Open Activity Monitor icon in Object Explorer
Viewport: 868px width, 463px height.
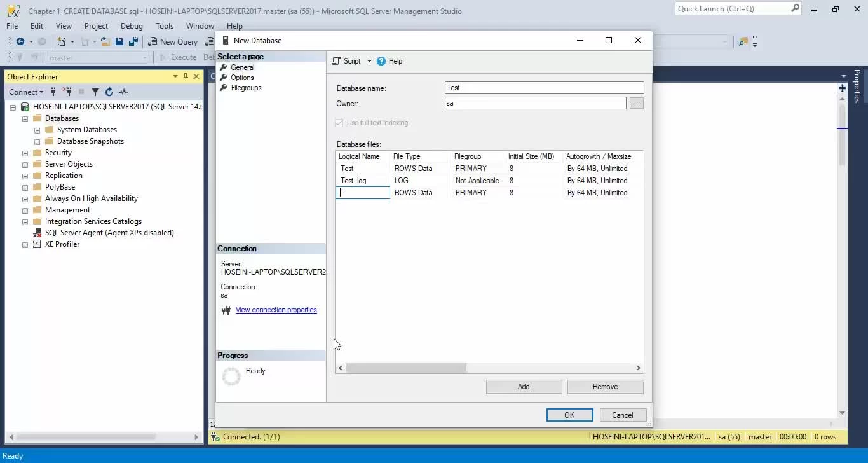(x=123, y=92)
